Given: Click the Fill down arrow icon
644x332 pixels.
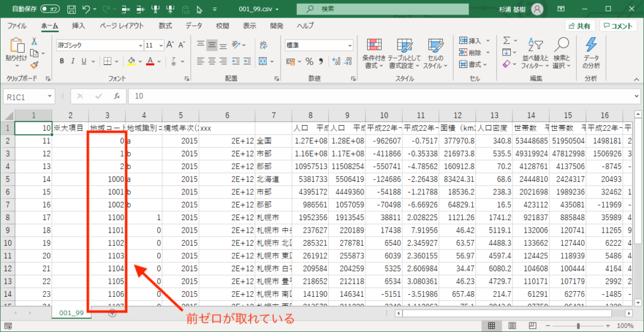Looking at the screenshot, I should click(507, 53).
